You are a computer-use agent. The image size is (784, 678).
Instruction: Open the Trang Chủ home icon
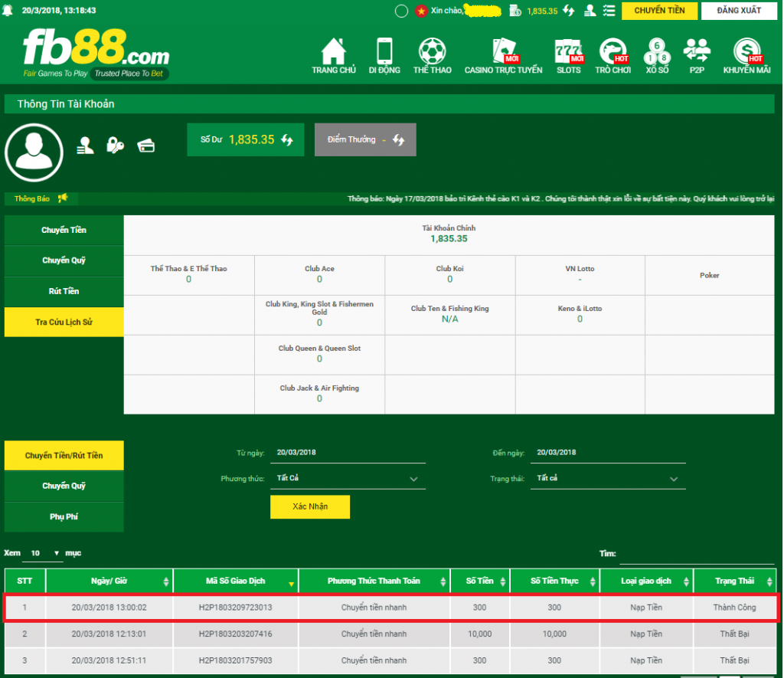point(333,52)
